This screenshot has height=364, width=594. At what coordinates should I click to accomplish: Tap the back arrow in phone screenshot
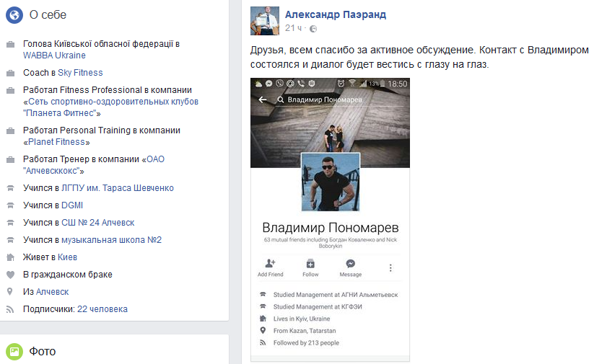tap(262, 100)
